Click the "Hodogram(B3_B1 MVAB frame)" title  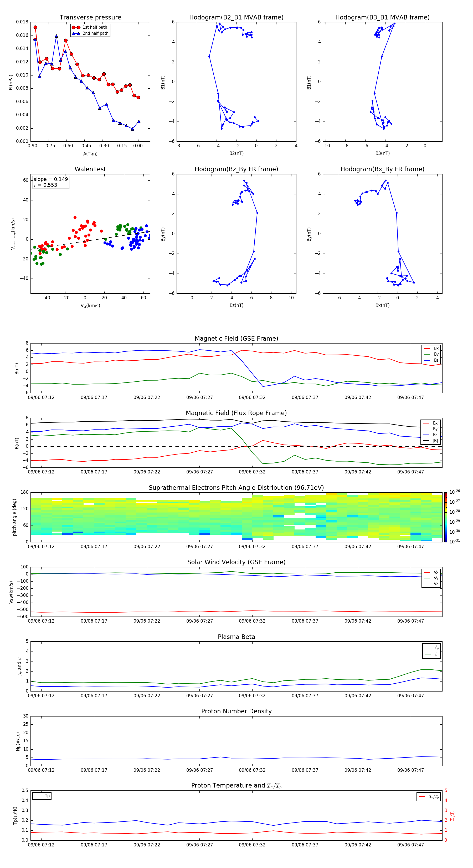click(x=382, y=17)
